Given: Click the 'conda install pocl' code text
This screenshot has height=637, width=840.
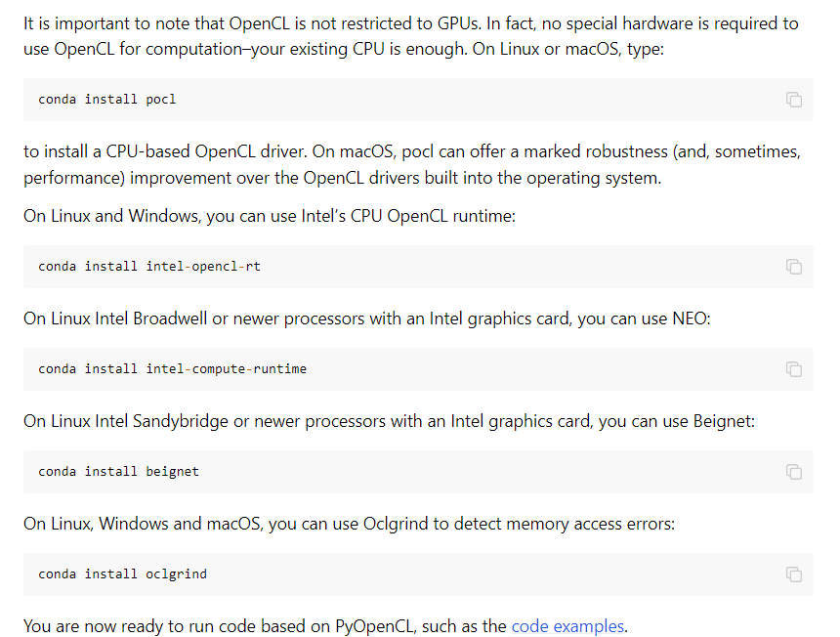Looking at the screenshot, I should tap(107, 100).
